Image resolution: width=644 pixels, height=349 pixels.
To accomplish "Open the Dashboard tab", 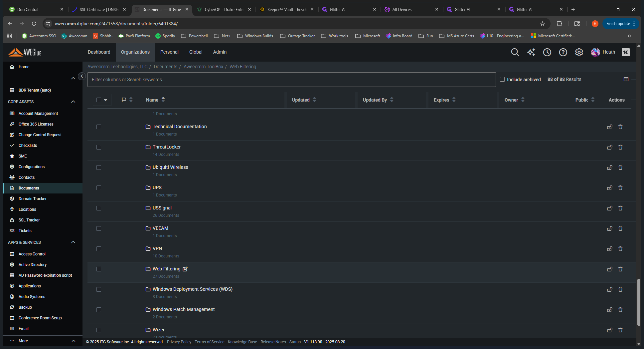I will [x=99, y=52].
